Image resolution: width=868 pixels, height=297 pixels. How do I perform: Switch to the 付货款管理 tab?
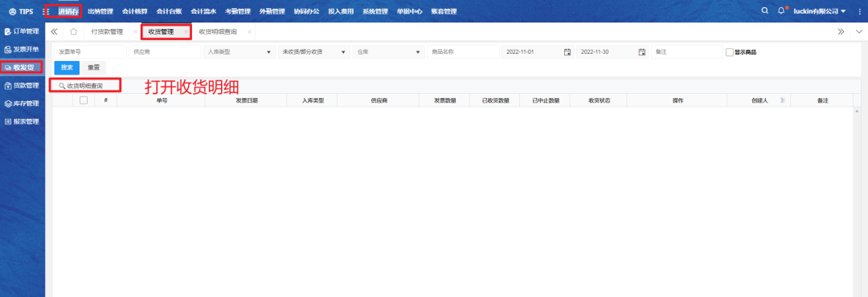click(x=108, y=32)
